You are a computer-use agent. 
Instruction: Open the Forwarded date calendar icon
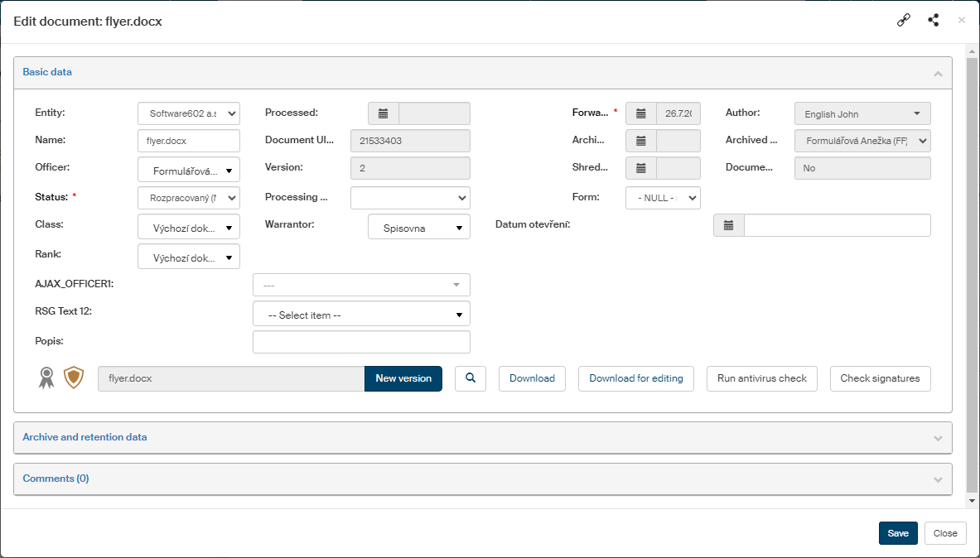(640, 113)
